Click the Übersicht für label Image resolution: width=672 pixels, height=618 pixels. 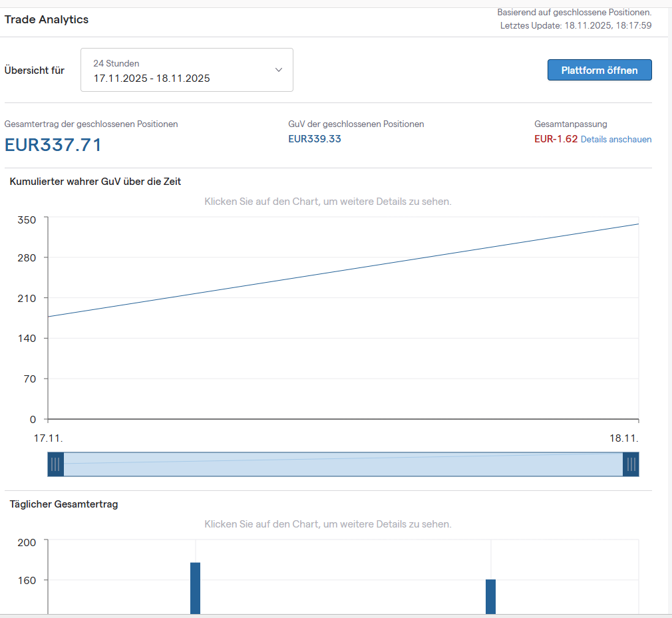tap(35, 71)
